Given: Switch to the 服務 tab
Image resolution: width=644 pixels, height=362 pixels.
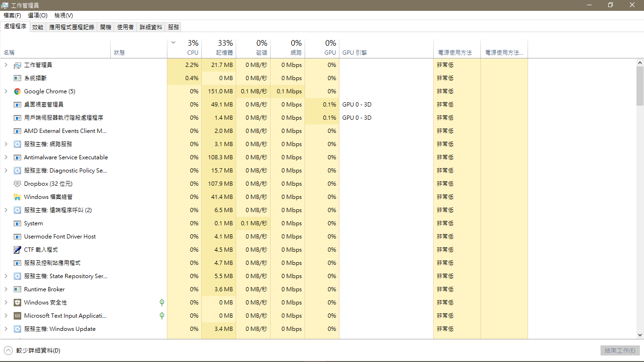Looking at the screenshot, I should pyautogui.click(x=173, y=27).
